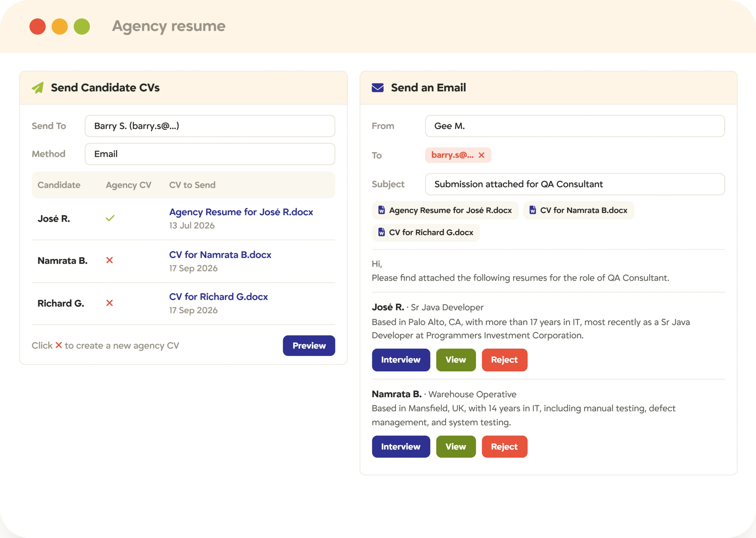Click Interview for Namrata B.

point(401,447)
